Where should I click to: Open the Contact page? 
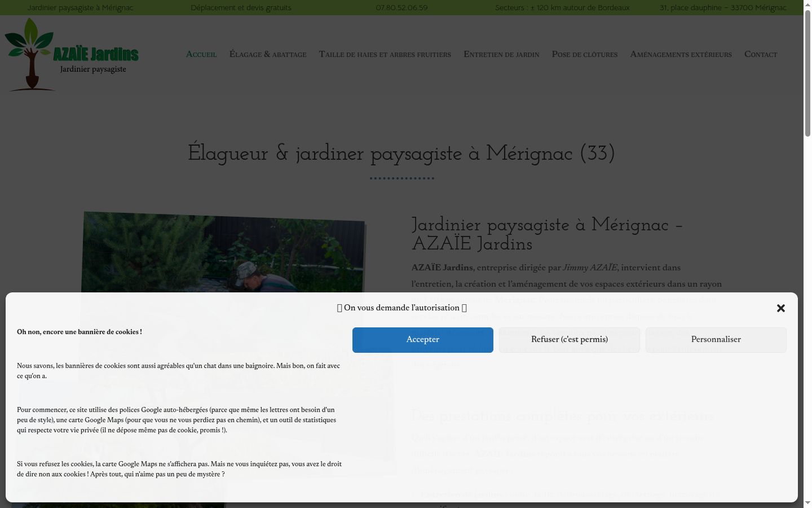pos(761,54)
